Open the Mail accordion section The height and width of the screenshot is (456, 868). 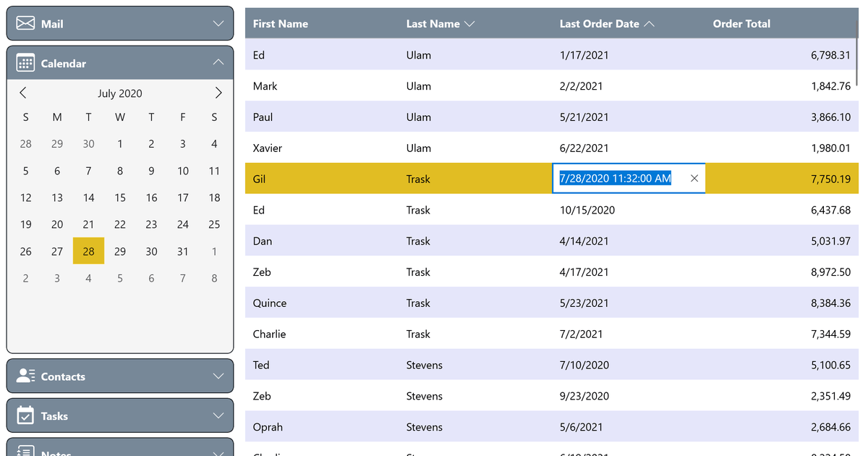(x=120, y=24)
